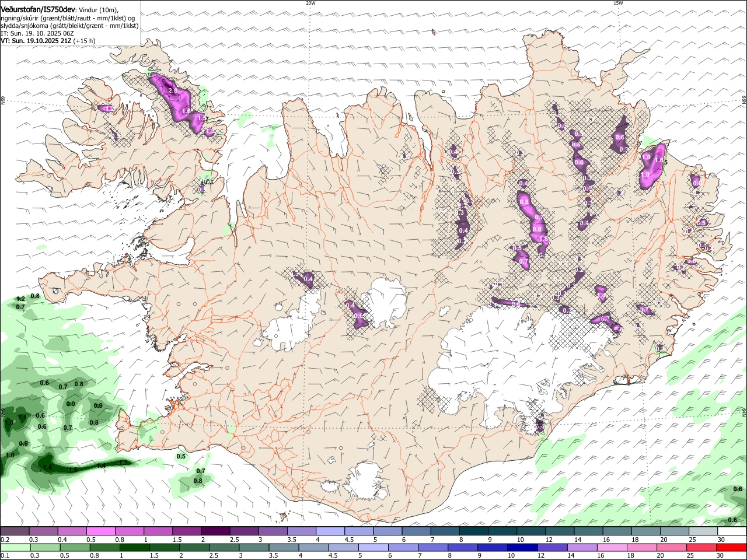Select snow scale swatch between 1 and 1.5
The width and height of the screenshot is (747, 560).
(158, 531)
